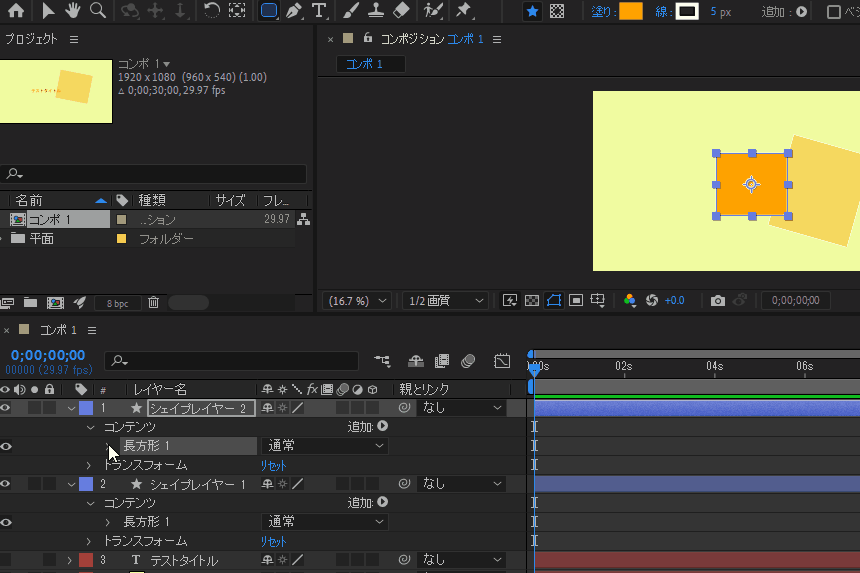
Task: Collapse シェイプレイヤー 2 layer properties
Action: pyautogui.click(x=71, y=408)
